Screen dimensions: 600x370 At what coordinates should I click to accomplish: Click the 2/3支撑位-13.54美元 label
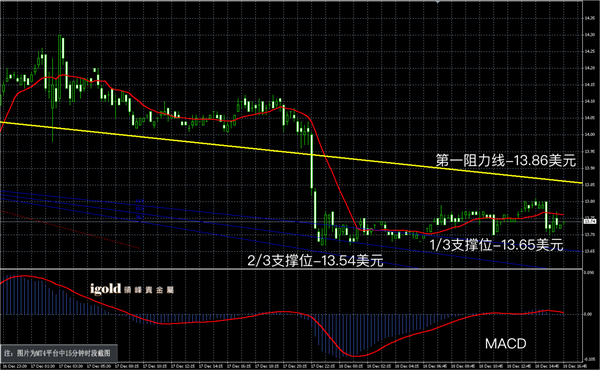(x=315, y=261)
